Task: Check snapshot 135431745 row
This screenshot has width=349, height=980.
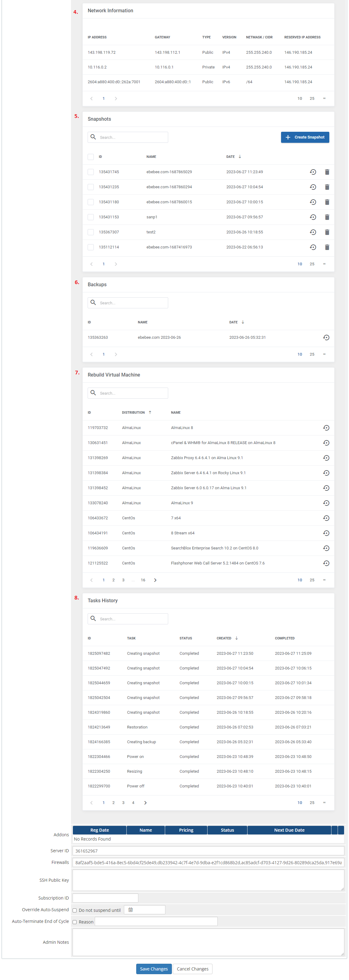Action: (x=91, y=172)
